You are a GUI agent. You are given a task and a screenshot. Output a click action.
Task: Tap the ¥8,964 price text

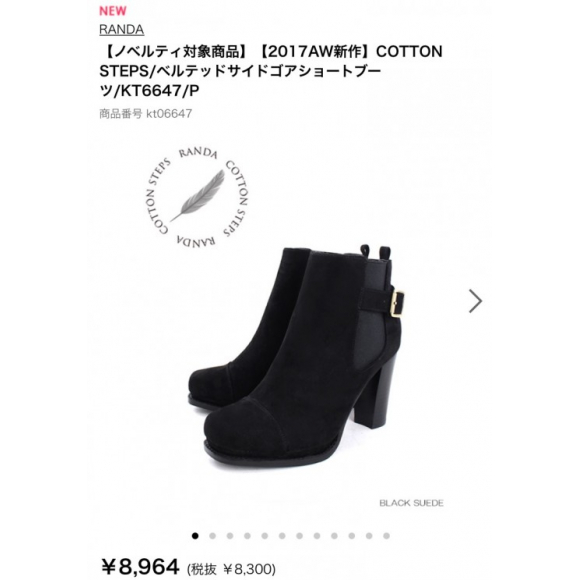pyautogui.click(x=140, y=567)
